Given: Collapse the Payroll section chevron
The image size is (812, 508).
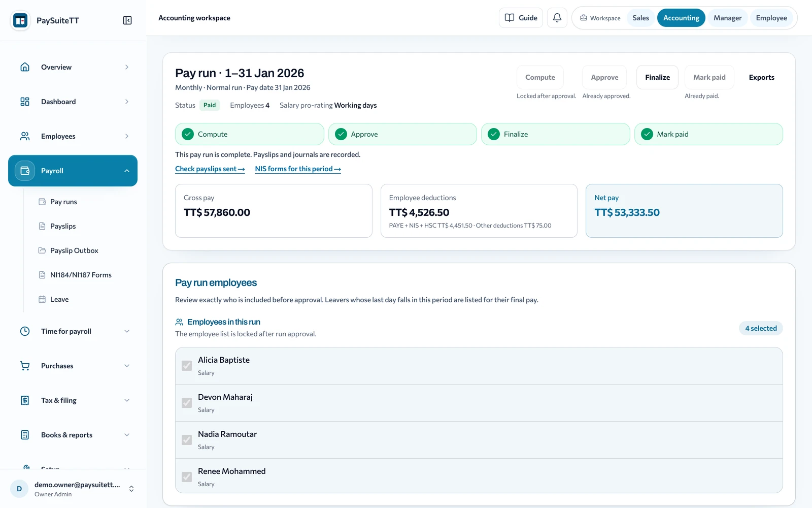Looking at the screenshot, I should pos(127,171).
